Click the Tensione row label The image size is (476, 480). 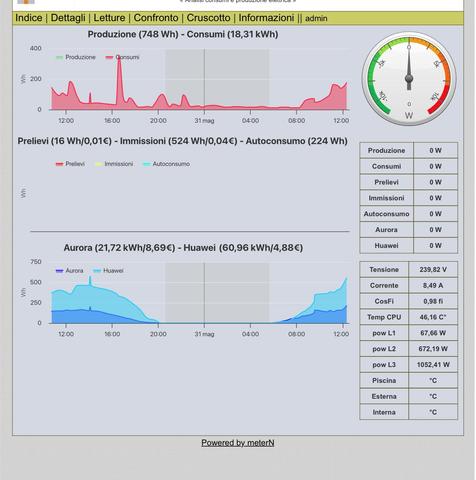[x=384, y=270]
